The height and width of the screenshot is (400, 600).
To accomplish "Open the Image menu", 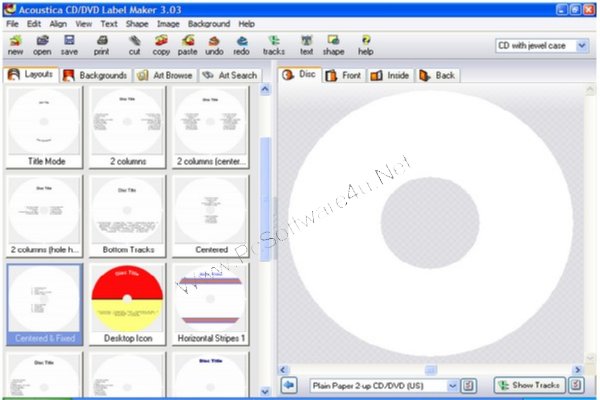I will click(168, 24).
